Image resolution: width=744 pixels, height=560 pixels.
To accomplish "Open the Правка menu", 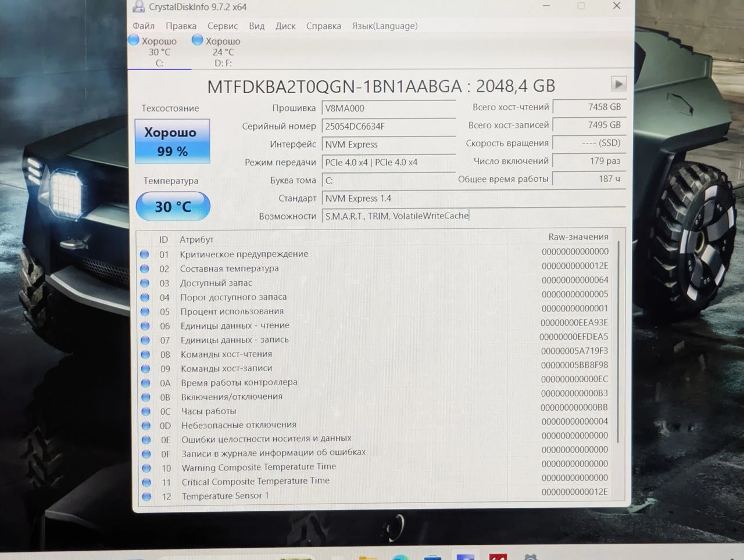I will [x=181, y=26].
